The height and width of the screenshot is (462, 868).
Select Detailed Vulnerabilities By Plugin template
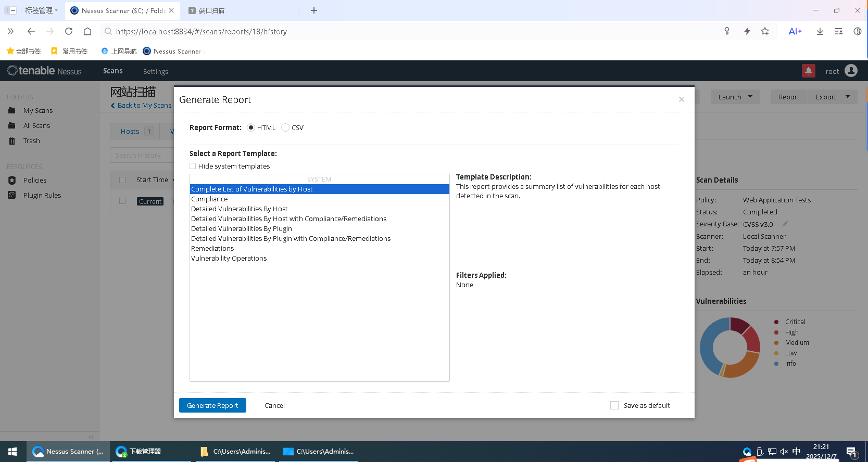pyautogui.click(x=242, y=228)
